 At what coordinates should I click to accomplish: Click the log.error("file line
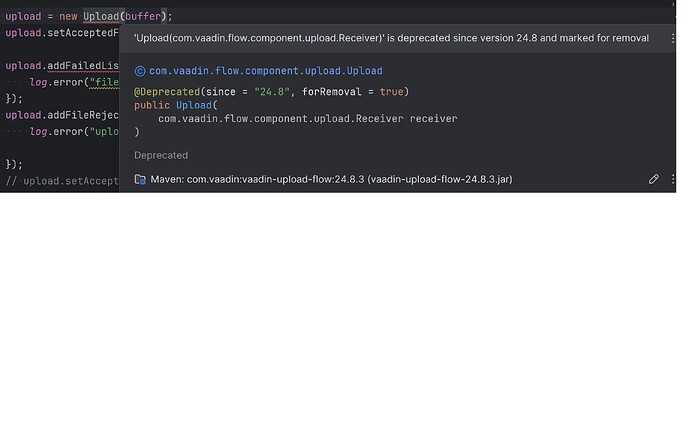74,82
